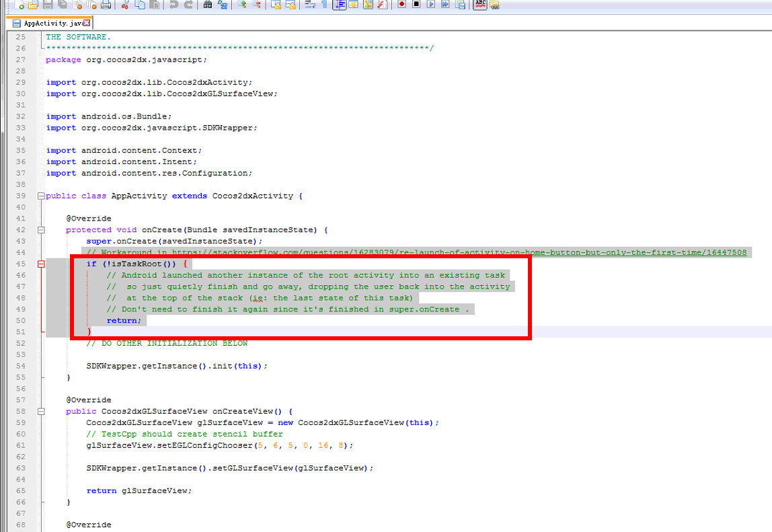Zoom in on the editor text
The height and width of the screenshot is (532, 772).
tap(241, 5)
